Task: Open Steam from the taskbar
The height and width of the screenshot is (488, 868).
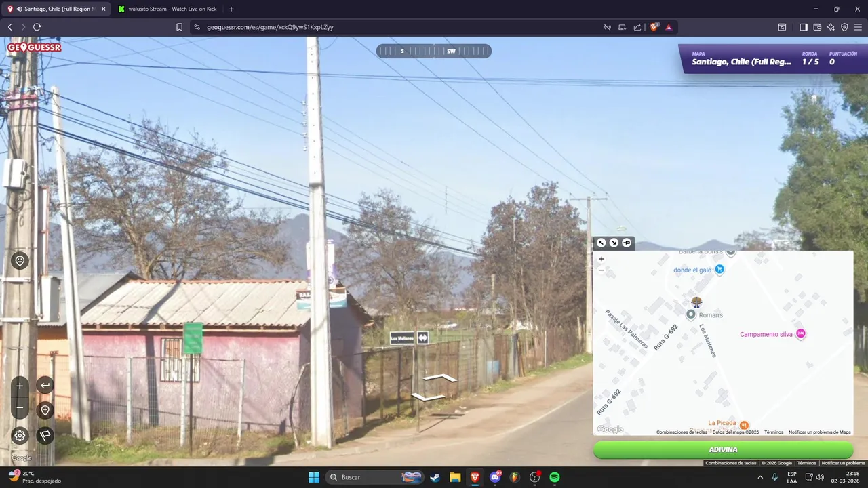Action: tap(435, 477)
